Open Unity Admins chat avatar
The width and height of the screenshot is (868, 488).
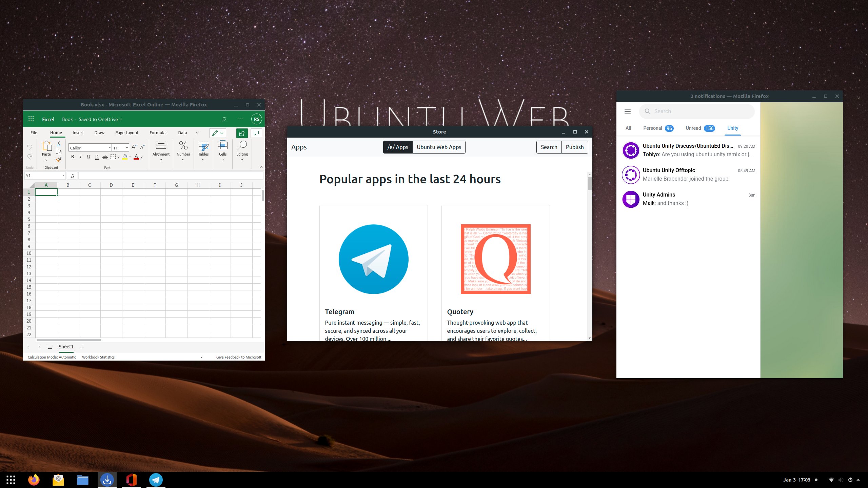pyautogui.click(x=631, y=199)
